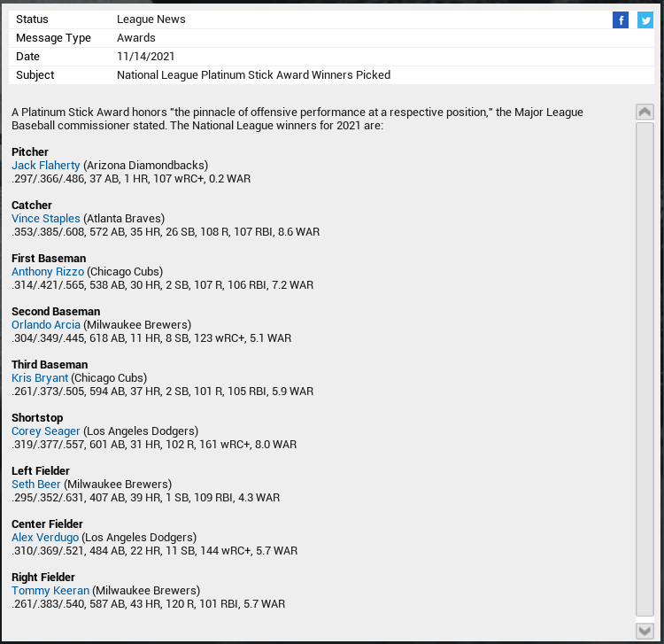
Task: Select the Platinum Stick Award subject text
Action: pos(253,75)
